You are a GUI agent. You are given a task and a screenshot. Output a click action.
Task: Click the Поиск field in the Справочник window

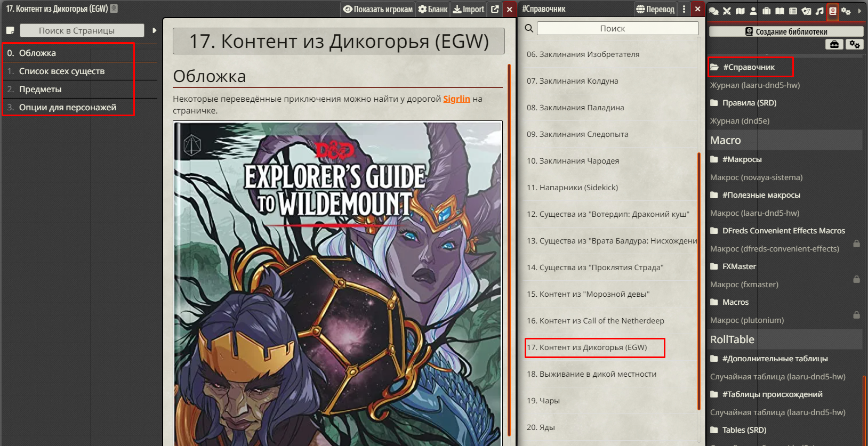click(617, 28)
